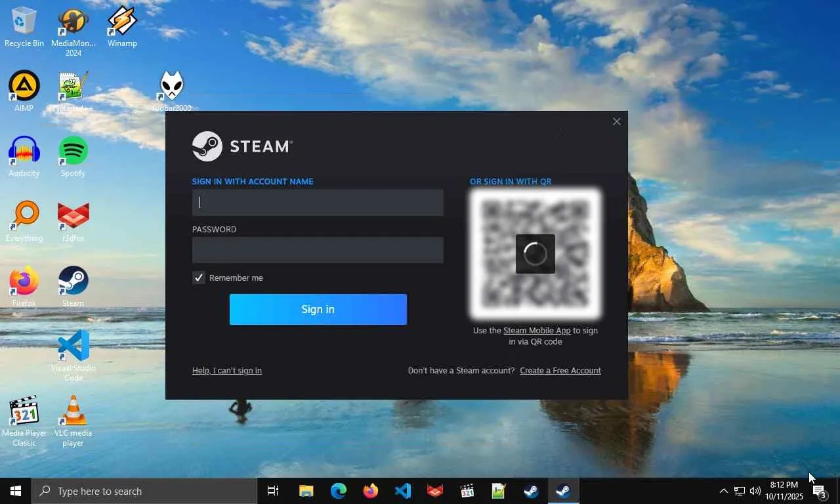Click the "OR SIGN IN WITH QR" heading
Image resolution: width=840 pixels, height=504 pixels.
511,182
